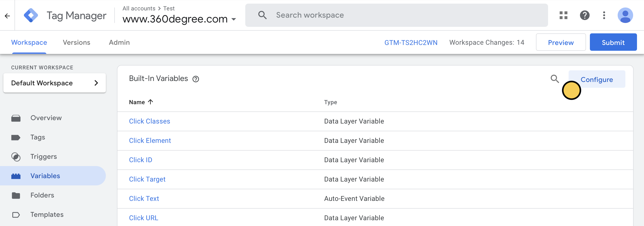644x226 pixels.
Task: Click the Tag Manager logo
Action: click(x=31, y=15)
